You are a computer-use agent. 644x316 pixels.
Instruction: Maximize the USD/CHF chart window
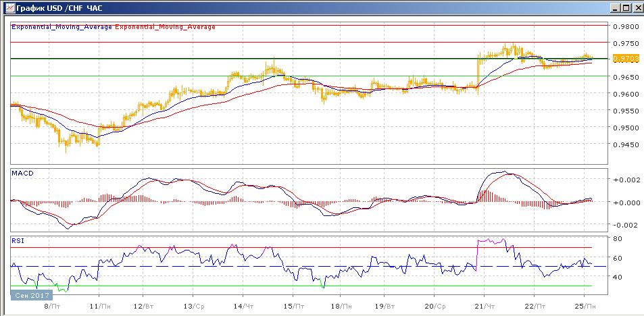pyautogui.click(x=626, y=8)
